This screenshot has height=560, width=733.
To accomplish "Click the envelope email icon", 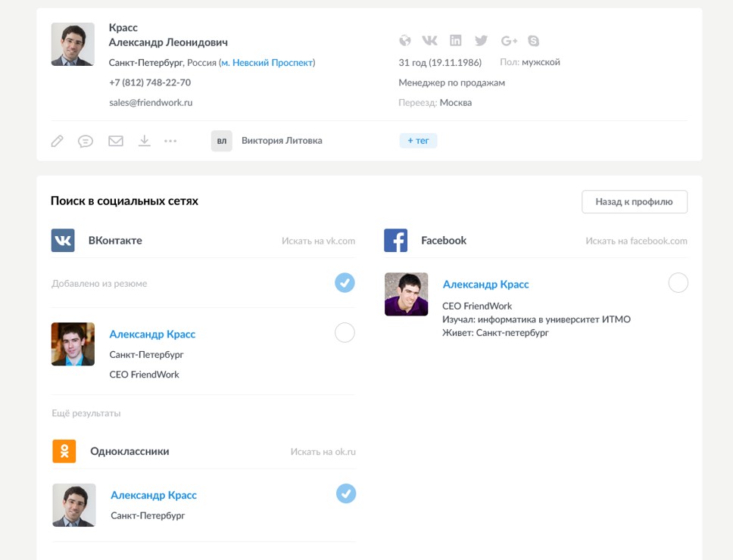I will [x=115, y=140].
